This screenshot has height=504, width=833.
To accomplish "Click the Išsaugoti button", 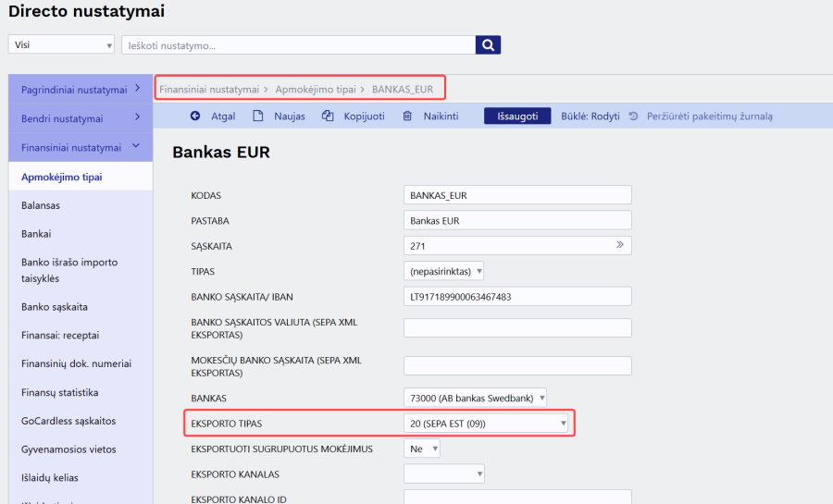I will 516,117.
